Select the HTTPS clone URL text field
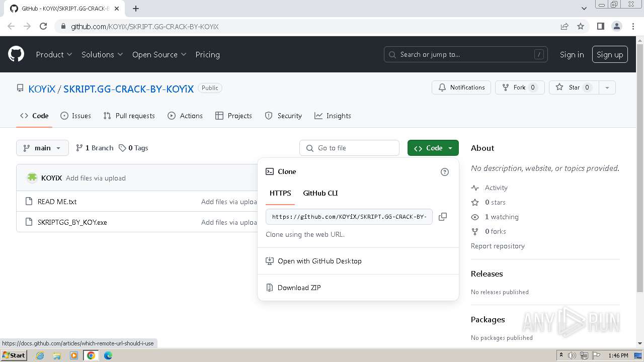 click(x=349, y=217)
